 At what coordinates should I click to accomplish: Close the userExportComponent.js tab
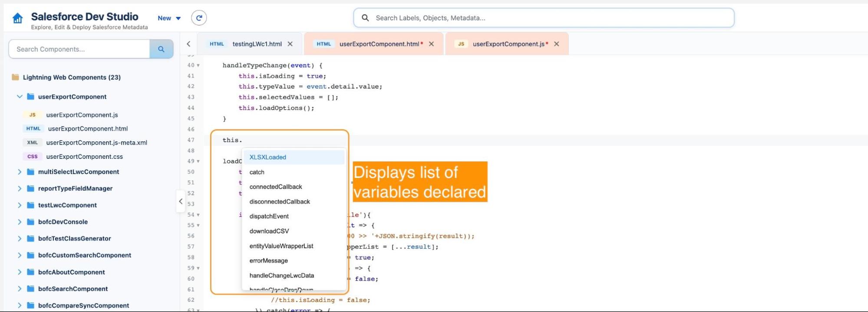pos(556,44)
